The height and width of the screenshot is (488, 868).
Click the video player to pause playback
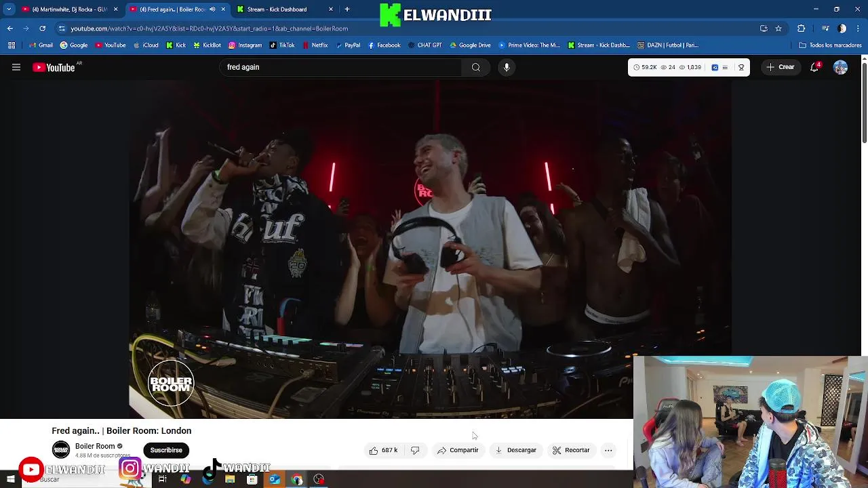coord(429,249)
